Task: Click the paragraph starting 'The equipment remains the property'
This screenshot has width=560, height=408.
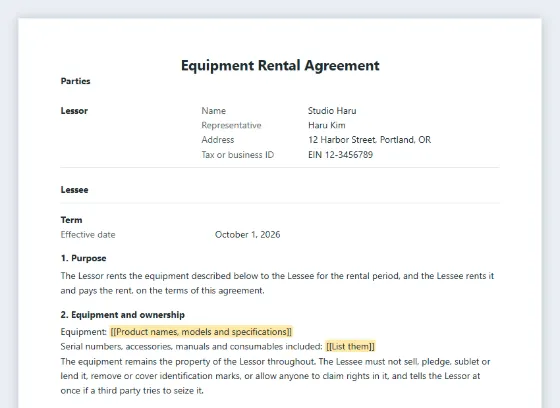Action: 275,376
